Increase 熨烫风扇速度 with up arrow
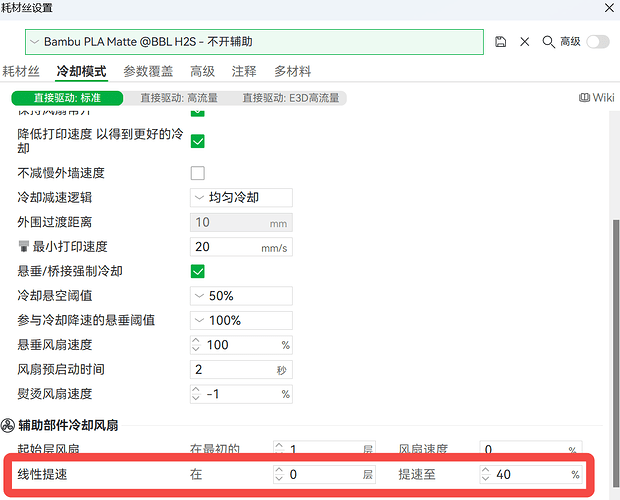 coord(196,390)
